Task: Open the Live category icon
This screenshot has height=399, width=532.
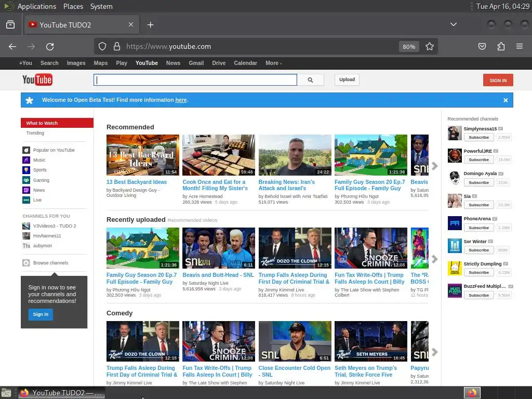Action: point(26,200)
